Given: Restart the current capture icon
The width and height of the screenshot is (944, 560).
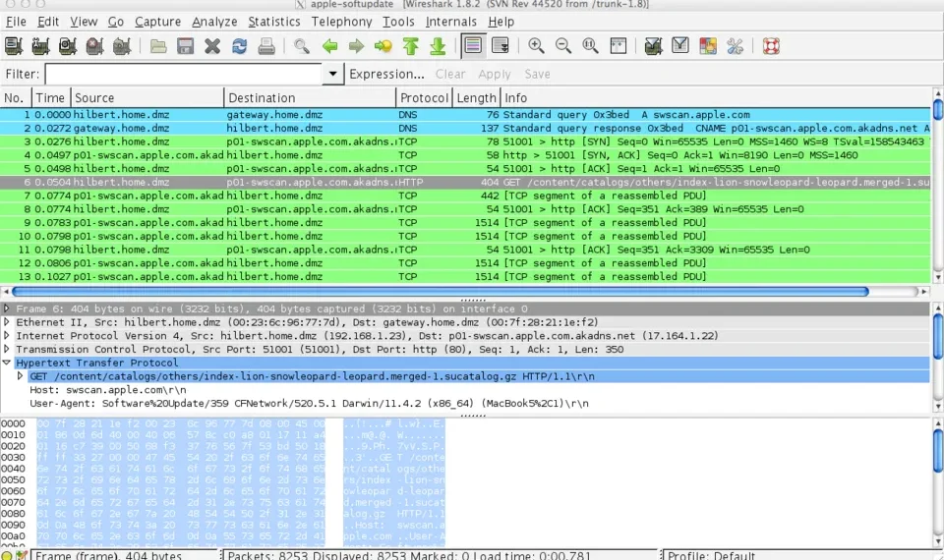Looking at the screenshot, I should 122,46.
